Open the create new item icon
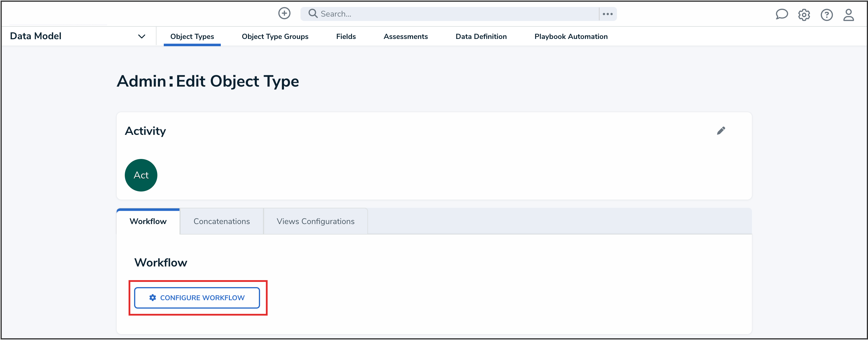The image size is (868, 340). point(284,13)
